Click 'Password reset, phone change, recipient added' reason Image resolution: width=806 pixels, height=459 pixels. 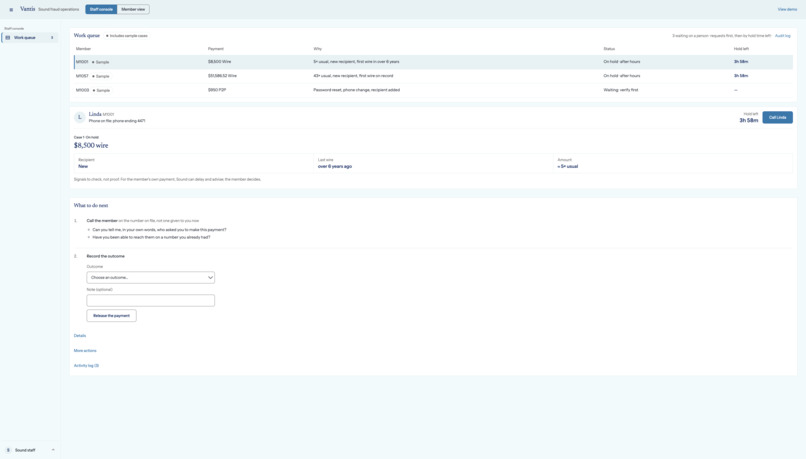pos(356,90)
